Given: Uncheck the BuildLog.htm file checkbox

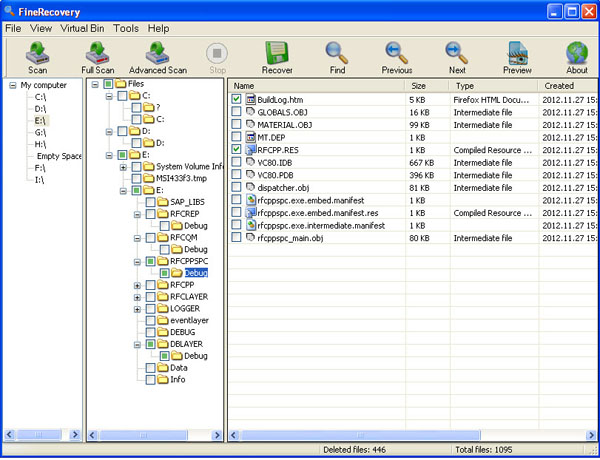Looking at the screenshot, I should tap(237, 100).
